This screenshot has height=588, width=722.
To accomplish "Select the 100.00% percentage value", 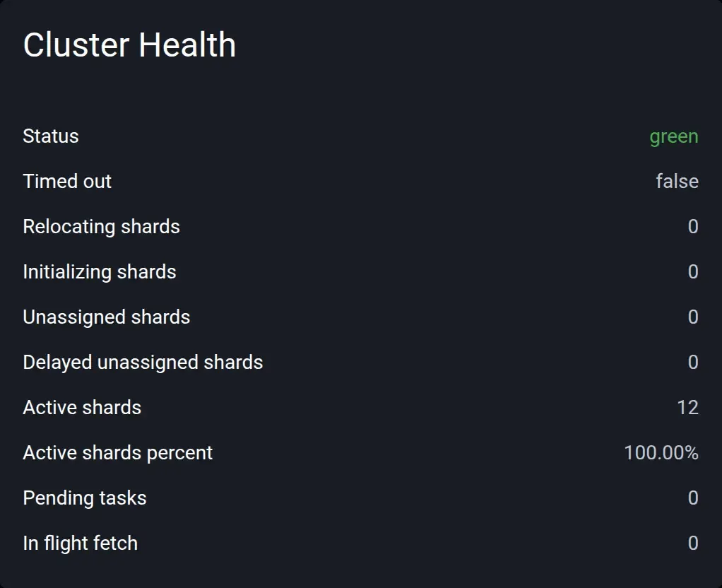I will (x=661, y=452).
